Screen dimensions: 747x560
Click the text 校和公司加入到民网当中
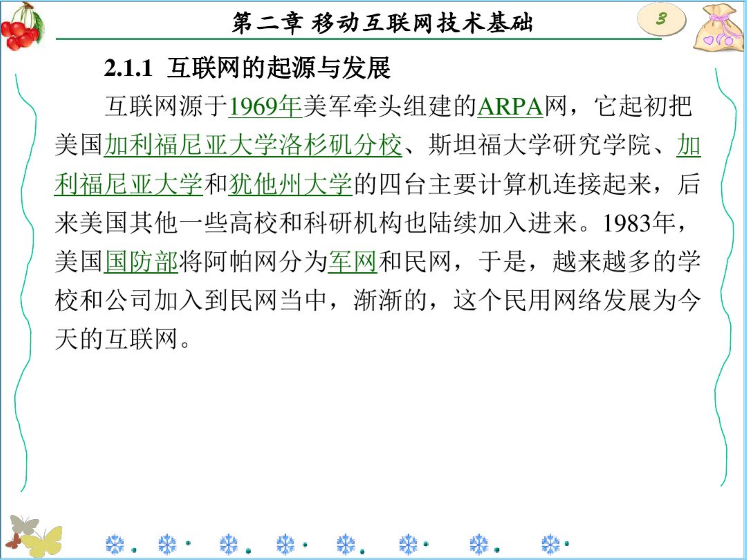point(190,300)
